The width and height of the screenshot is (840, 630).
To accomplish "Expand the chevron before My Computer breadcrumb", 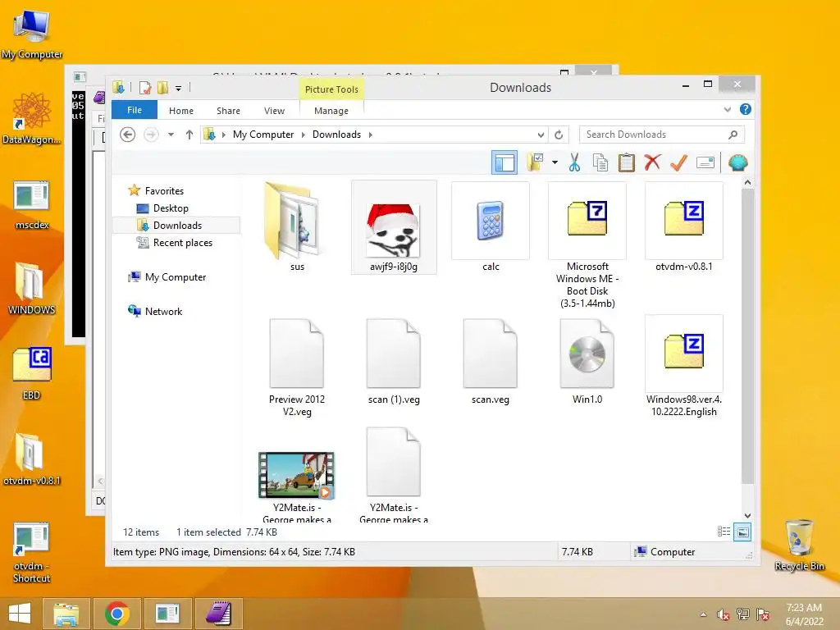I will pos(223,135).
